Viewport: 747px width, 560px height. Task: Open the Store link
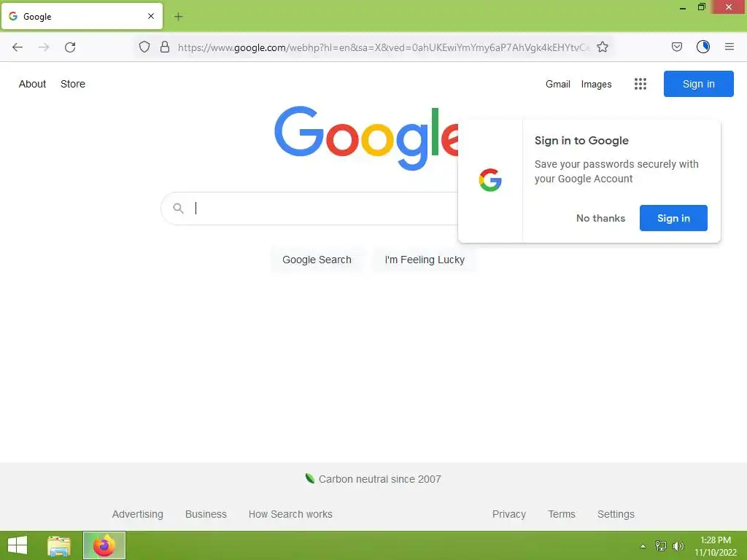click(73, 85)
